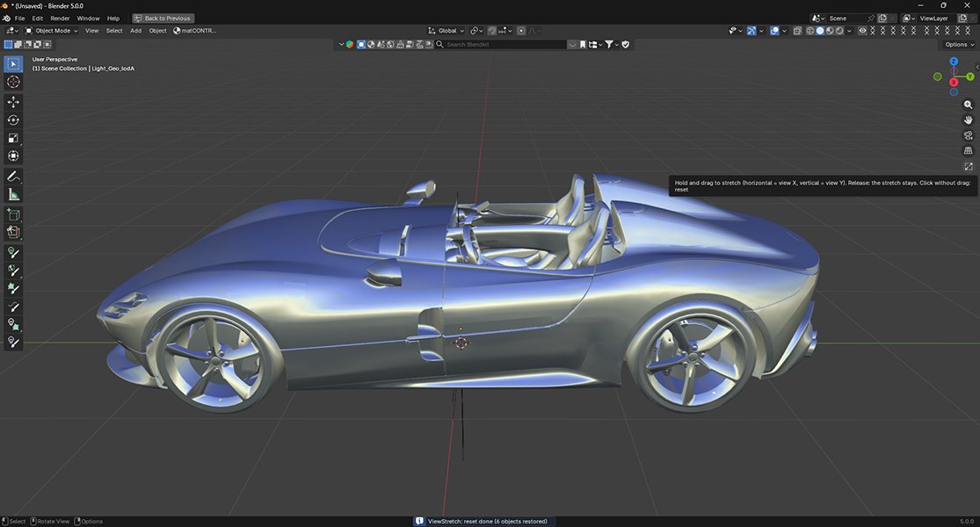Choose the Annotate tool
This screenshot has width=980, height=527.
[x=13, y=177]
